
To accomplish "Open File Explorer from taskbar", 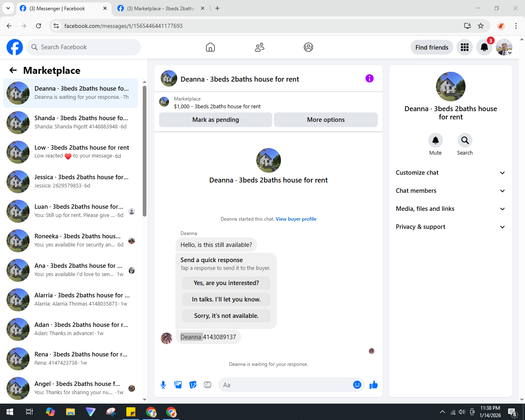I will (x=71, y=412).
